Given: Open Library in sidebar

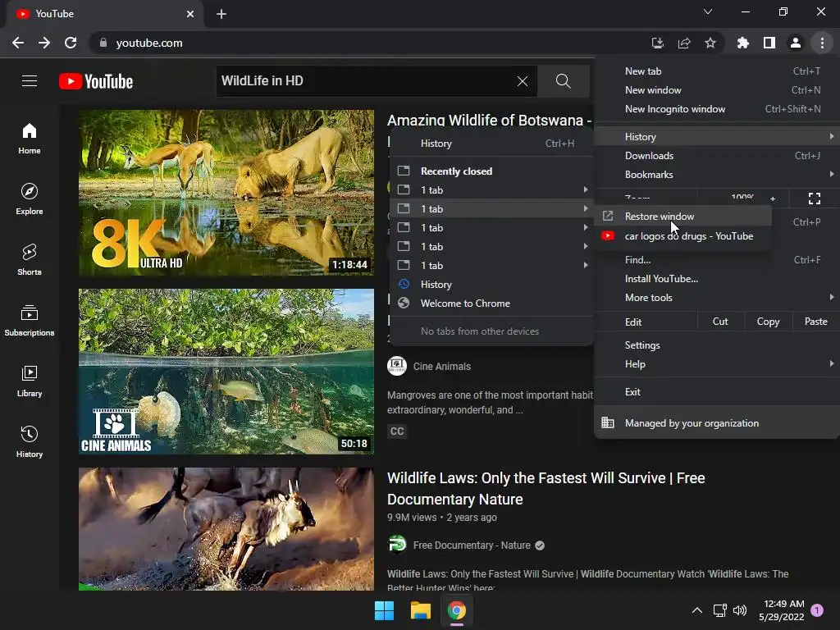Looking at the screenshot, I should (x=30, y=381).
